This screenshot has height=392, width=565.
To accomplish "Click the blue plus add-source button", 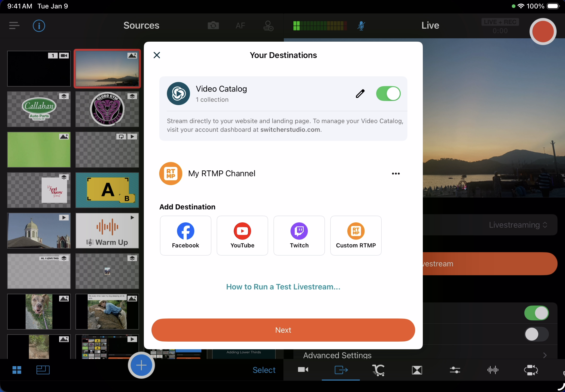I will coord(141,365).
